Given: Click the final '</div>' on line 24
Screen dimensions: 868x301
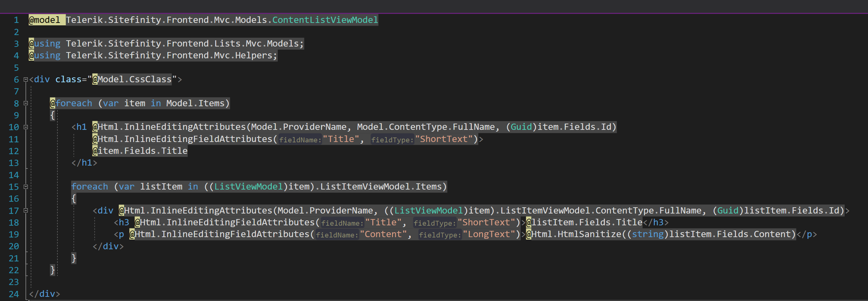Looking at the screenshot, I should click(44, 294).
